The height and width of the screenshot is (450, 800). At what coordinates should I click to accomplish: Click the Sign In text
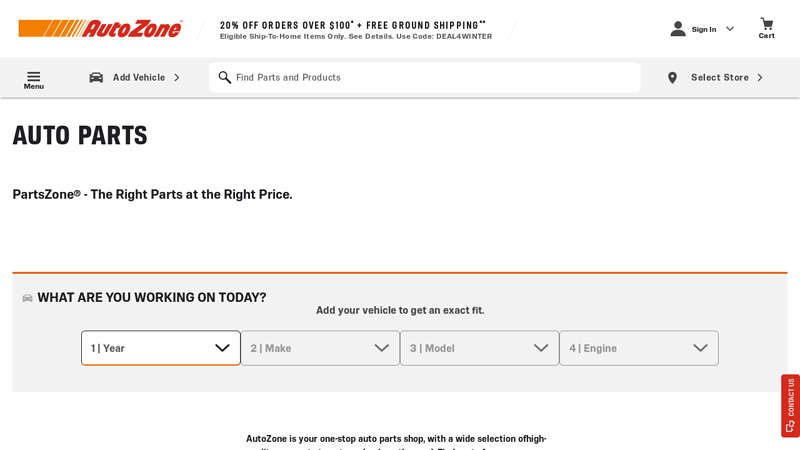[x=704, y=29]
